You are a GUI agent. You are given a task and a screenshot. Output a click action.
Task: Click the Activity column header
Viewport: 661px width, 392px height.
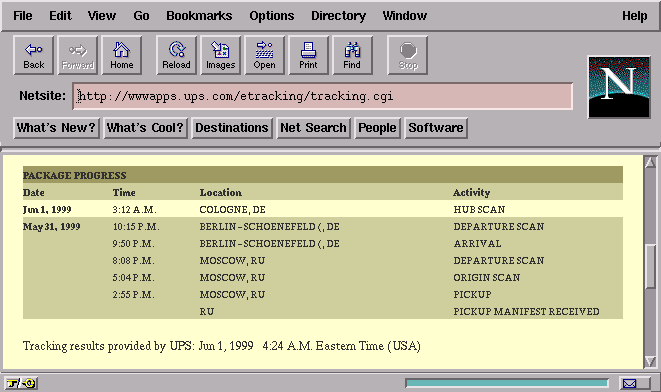click(x=471, y=193)
